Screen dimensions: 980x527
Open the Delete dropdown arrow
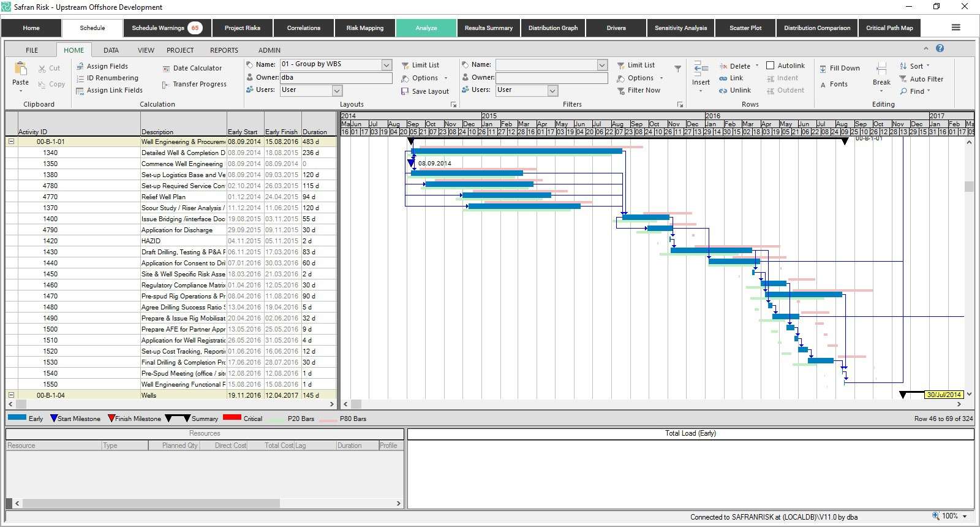[757, 66]
